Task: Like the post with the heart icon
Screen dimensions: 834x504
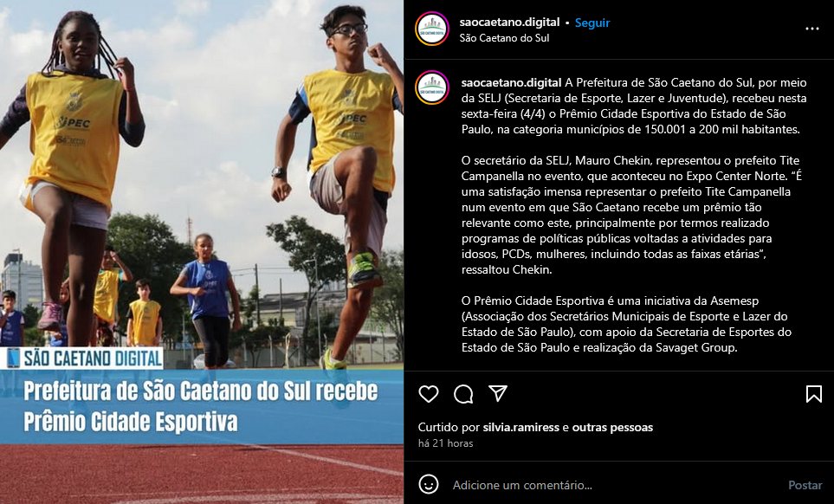Action: [428, 394]
